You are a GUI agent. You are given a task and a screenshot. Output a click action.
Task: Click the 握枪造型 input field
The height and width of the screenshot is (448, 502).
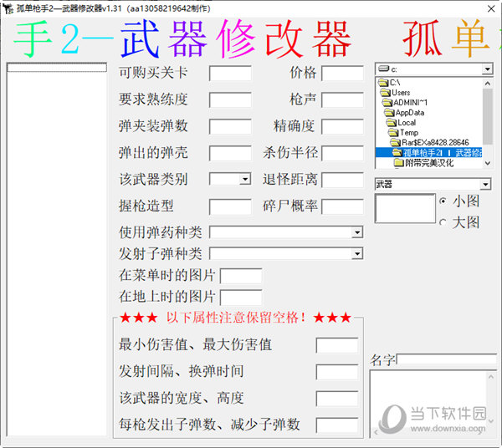pyautogui.click(x=230, y=206)
